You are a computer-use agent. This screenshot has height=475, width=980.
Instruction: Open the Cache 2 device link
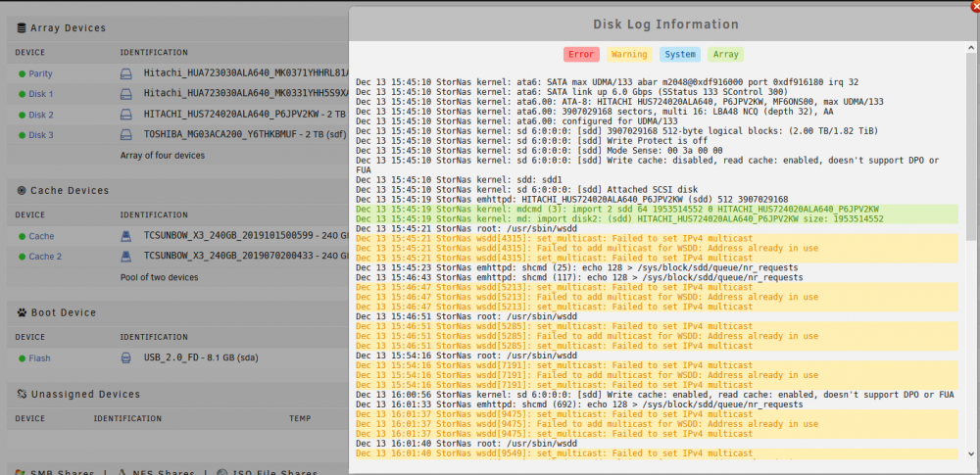46,257
